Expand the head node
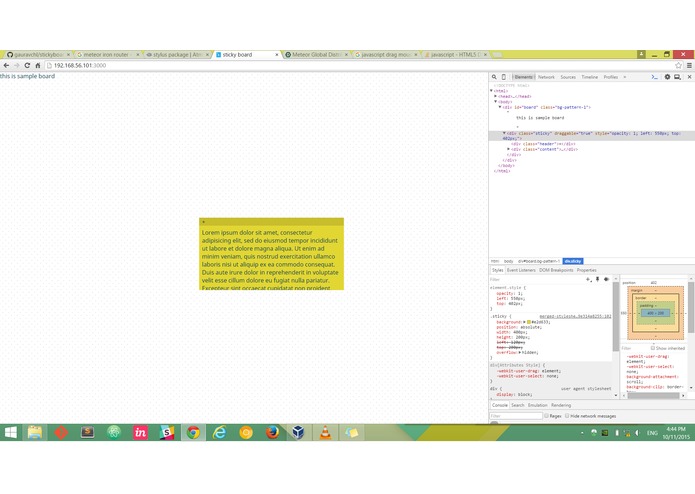The image size is (695, 494). (496, 96)
